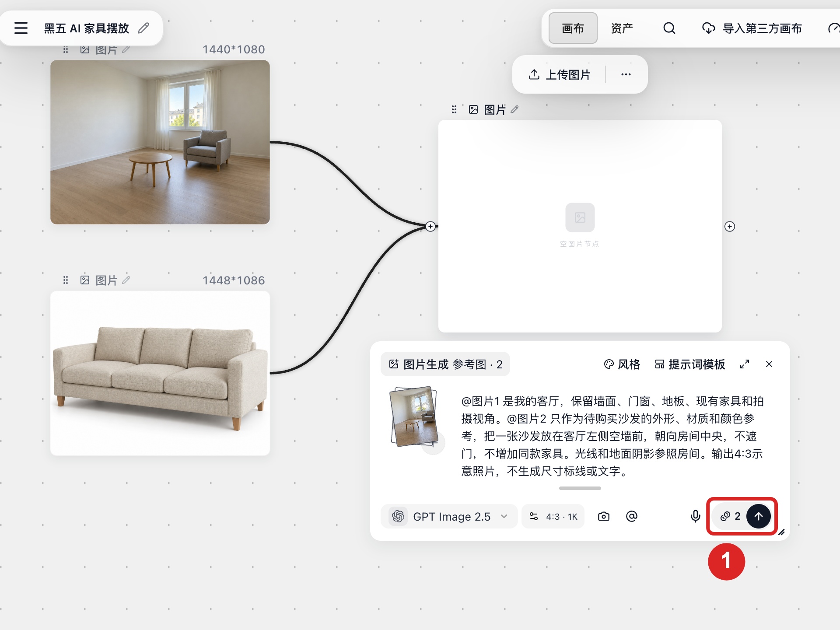Screen dimensions: 840x630
Task: Click the import third-party canvas cloud icon
Action: coord(708,28)
